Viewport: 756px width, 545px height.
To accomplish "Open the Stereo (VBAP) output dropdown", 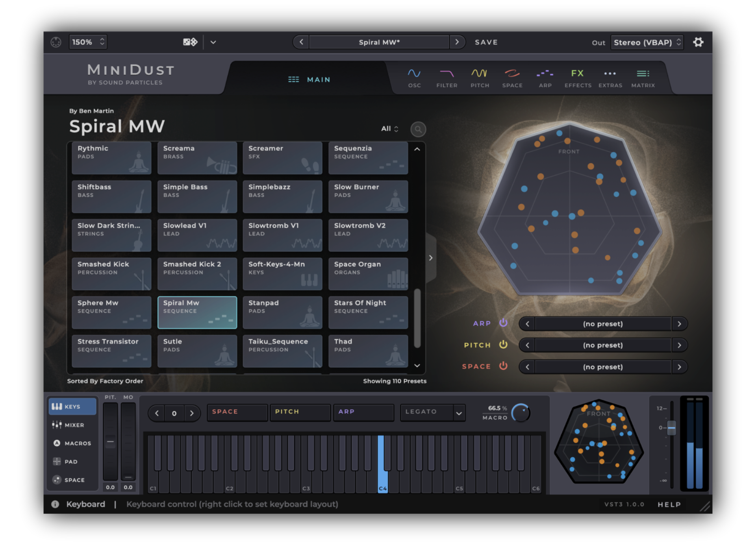I will (647, 42).
